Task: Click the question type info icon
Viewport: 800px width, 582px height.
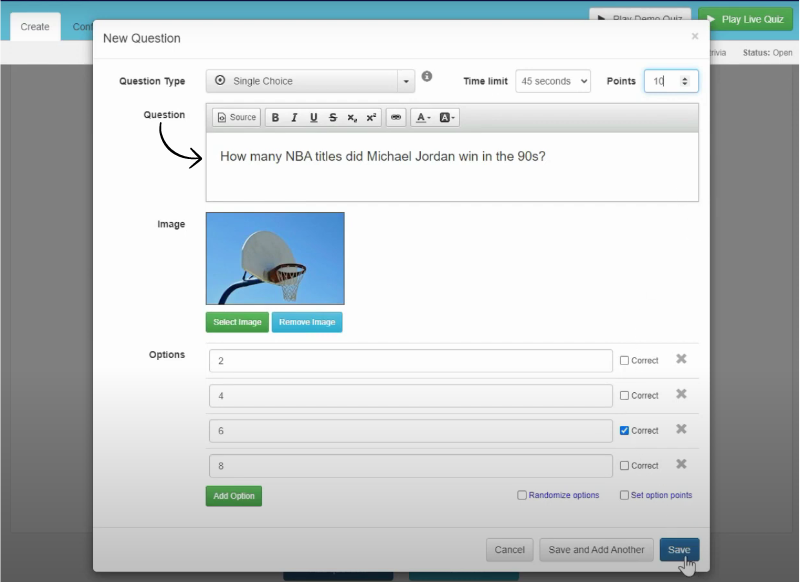Action: [x=427, y=77]
